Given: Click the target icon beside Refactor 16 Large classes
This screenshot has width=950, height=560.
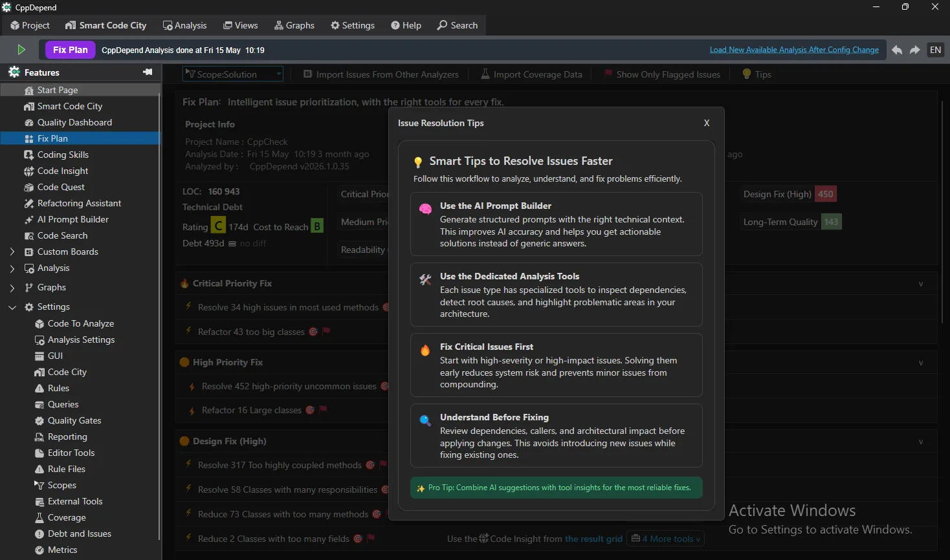Looking at the screenshot, I should (310, 410).
